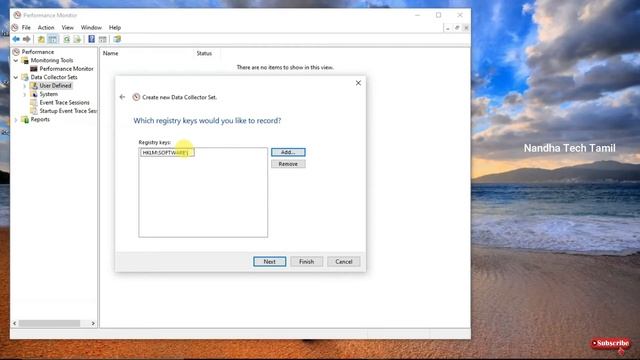Viewport: 640px width, 360px height.
Task: Select the Event Trace Sessions tree label
Action: click(x=64, y=102)
